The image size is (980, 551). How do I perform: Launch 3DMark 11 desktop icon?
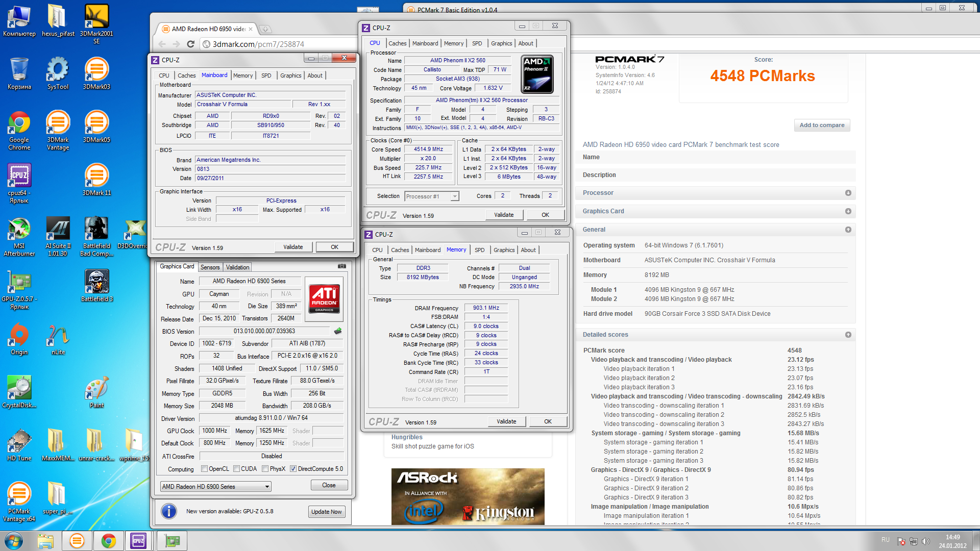(x=96, y=180)
